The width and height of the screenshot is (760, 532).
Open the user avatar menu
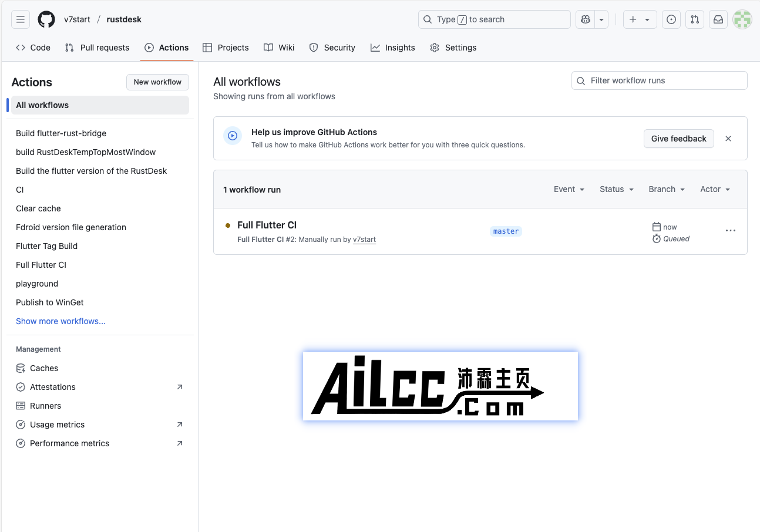[x=742, y=19]
